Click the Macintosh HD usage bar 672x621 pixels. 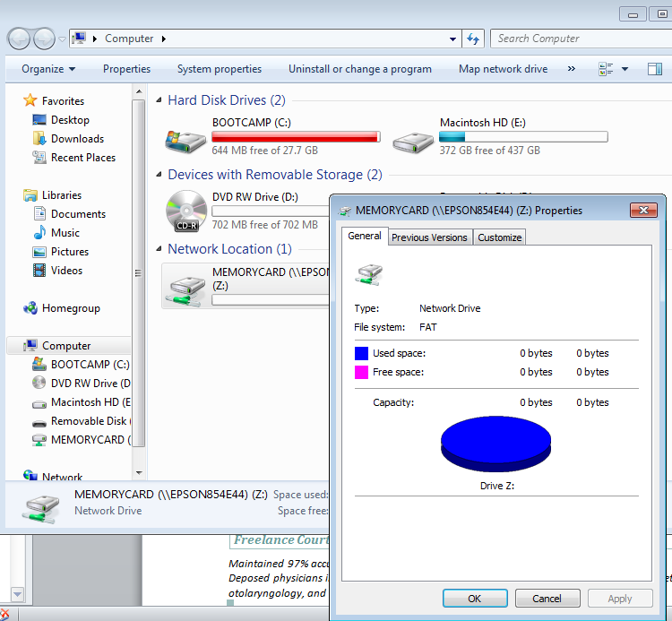click(523, 137)
